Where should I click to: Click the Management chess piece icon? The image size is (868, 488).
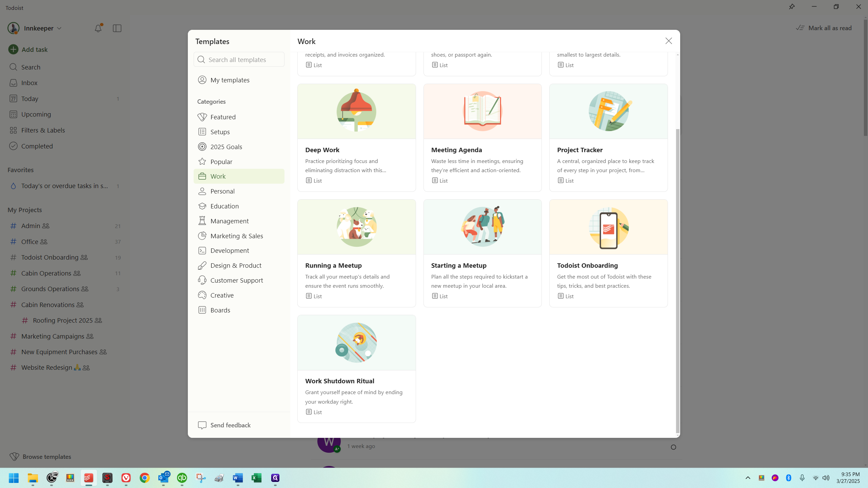(x=202, y=221)
